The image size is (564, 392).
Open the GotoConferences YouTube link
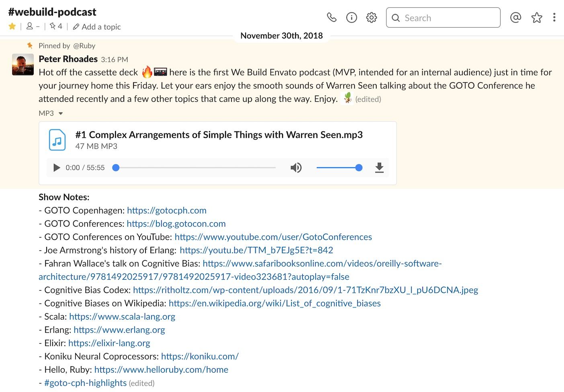[273, 237]
